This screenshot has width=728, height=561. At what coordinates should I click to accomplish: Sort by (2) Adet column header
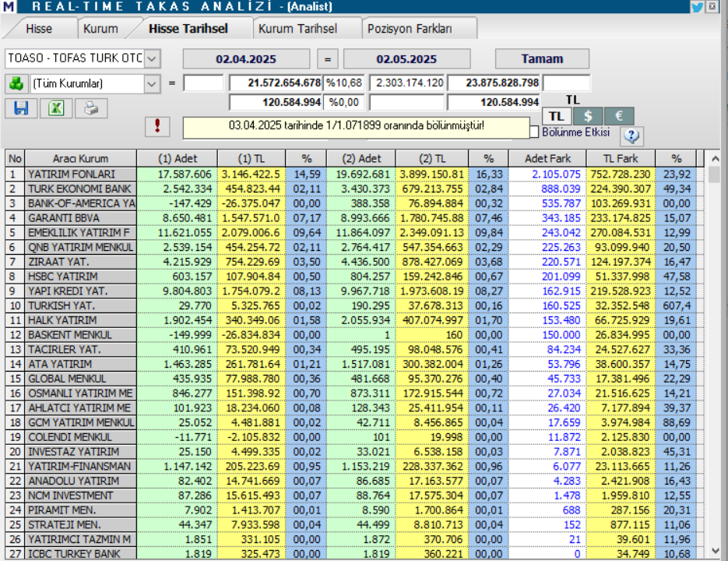(x=361, y=158)
